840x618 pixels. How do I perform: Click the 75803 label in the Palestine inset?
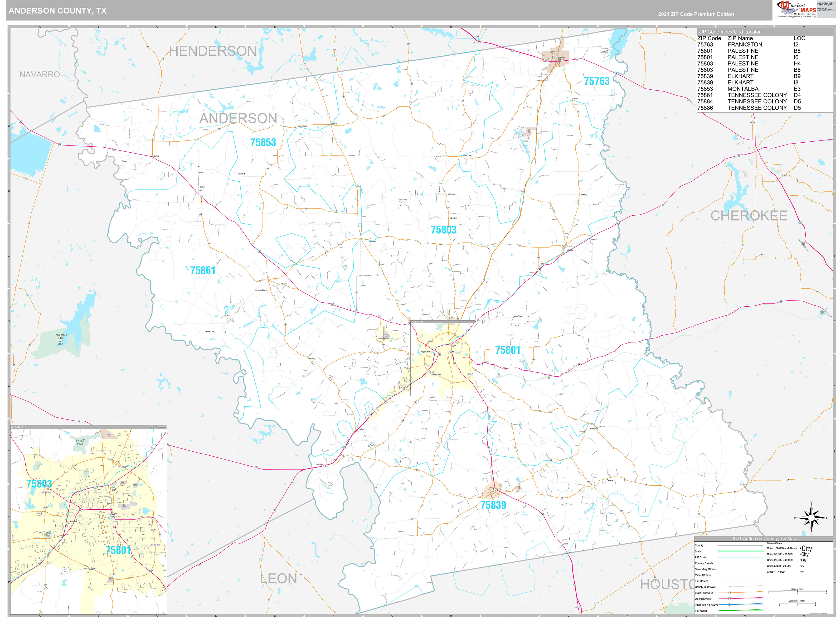coord(39,484)
